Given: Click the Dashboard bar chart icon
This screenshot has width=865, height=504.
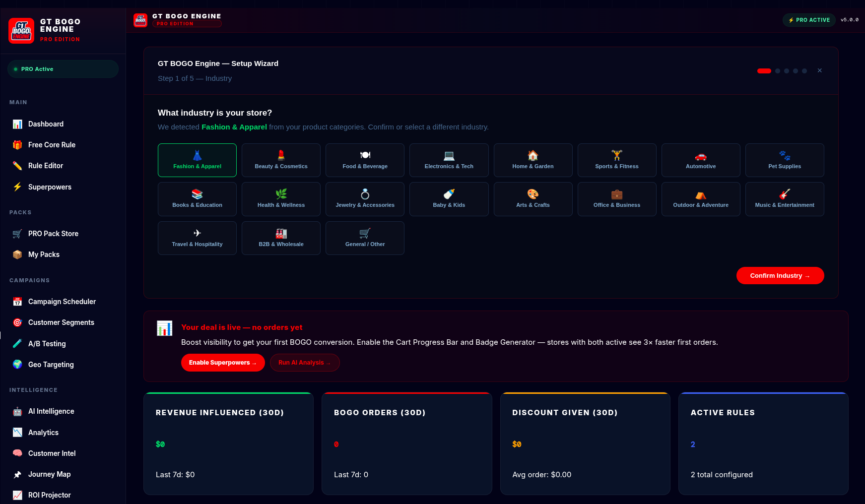Looking at the screenshot, I should (x=17, y=124).
